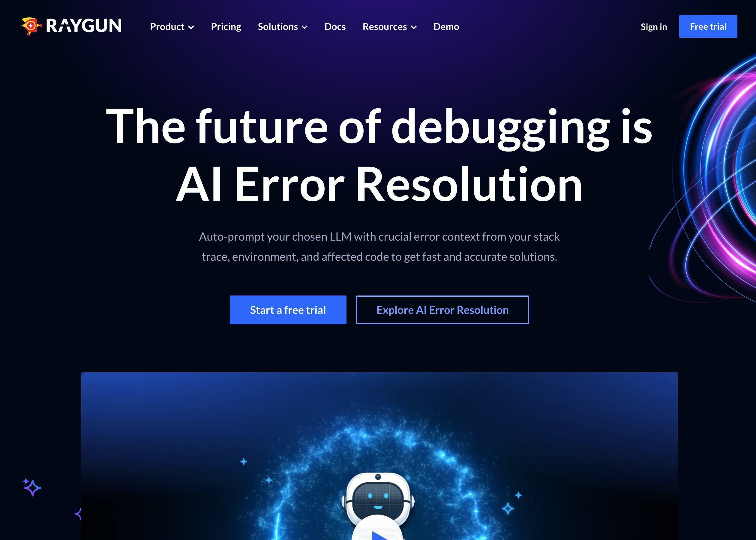Expand the Product dropdown menu
The image size is (756, 540).
172,26
